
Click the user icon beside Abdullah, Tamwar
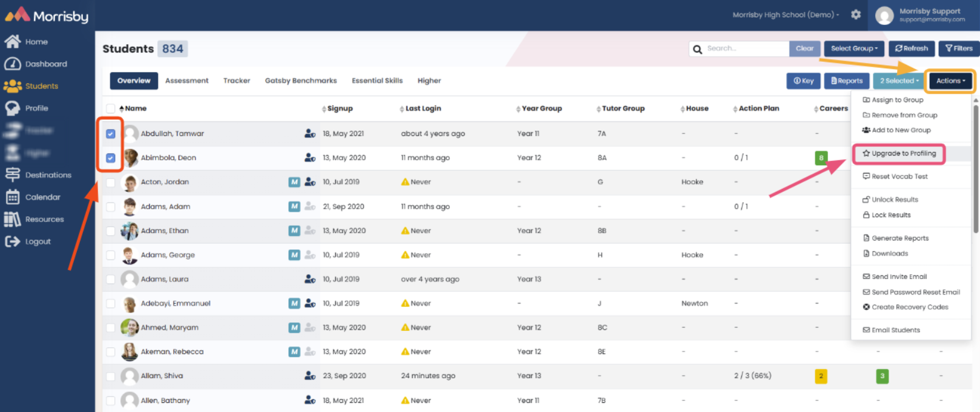click(310, 133)
